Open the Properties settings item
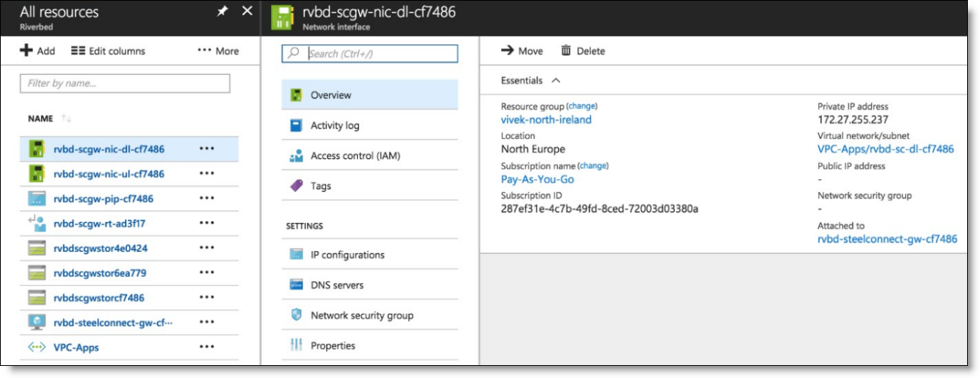Screen dimensions: 980x378 (370, 345)
